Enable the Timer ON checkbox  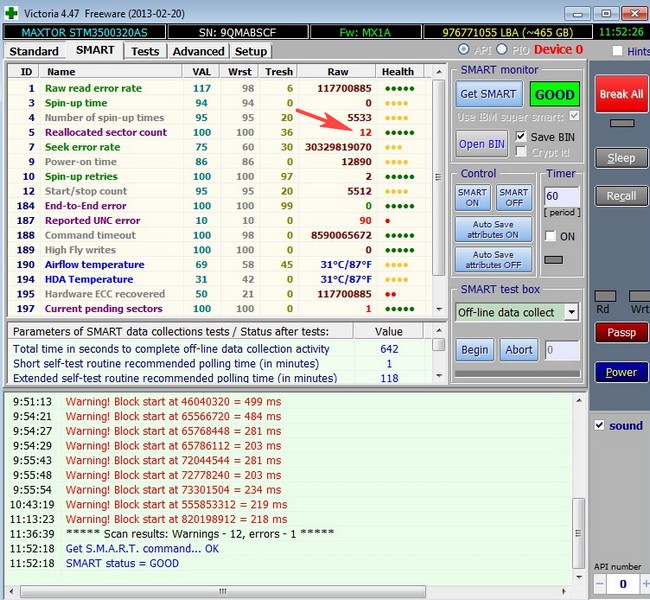[x=551, y=236]
